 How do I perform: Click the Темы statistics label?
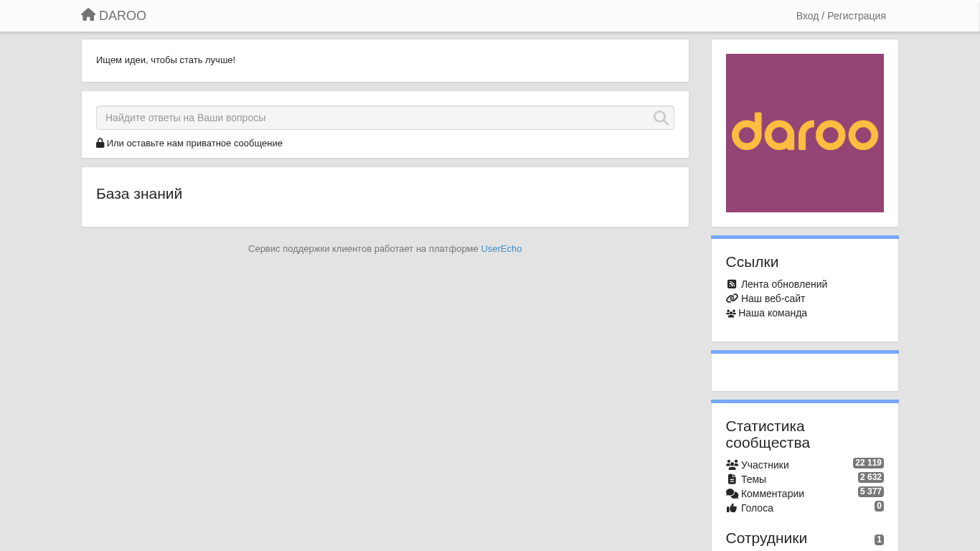pyautogui.click(x=753, y=479)
